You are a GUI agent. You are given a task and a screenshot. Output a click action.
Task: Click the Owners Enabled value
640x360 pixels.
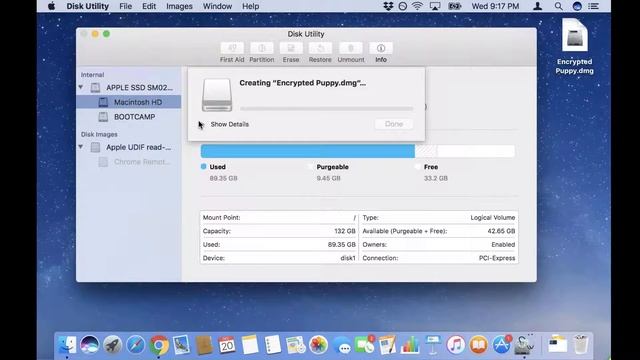503,244
